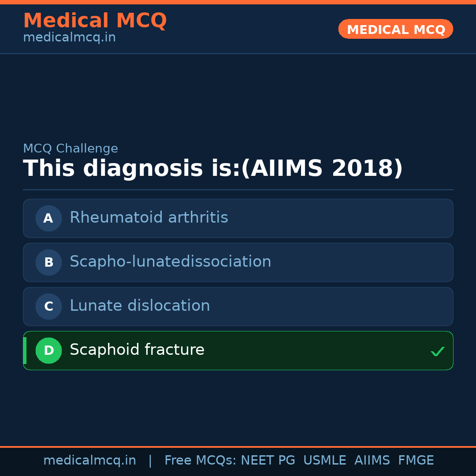Expand the MCQ Challenge heading
This screenshot has height=476, width=476.
pyautogui.click(x=71, y=149)
